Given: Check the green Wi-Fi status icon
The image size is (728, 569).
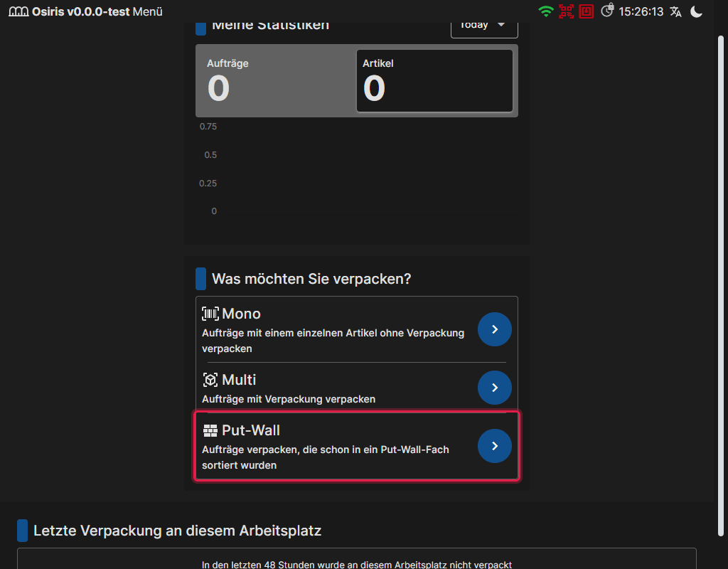Looking at the screenshot, I should (546, 11).
